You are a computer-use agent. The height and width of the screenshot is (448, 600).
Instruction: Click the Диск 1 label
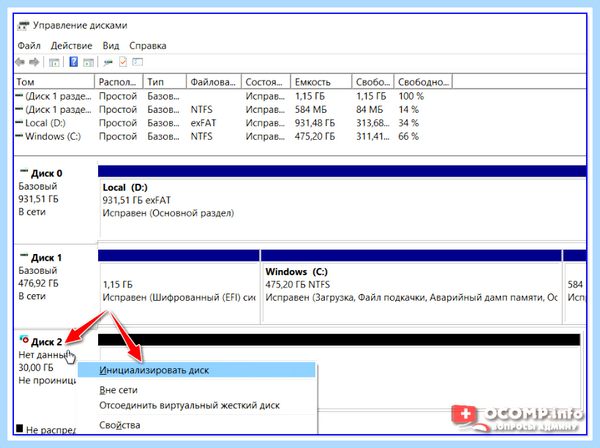coord(46,257)
